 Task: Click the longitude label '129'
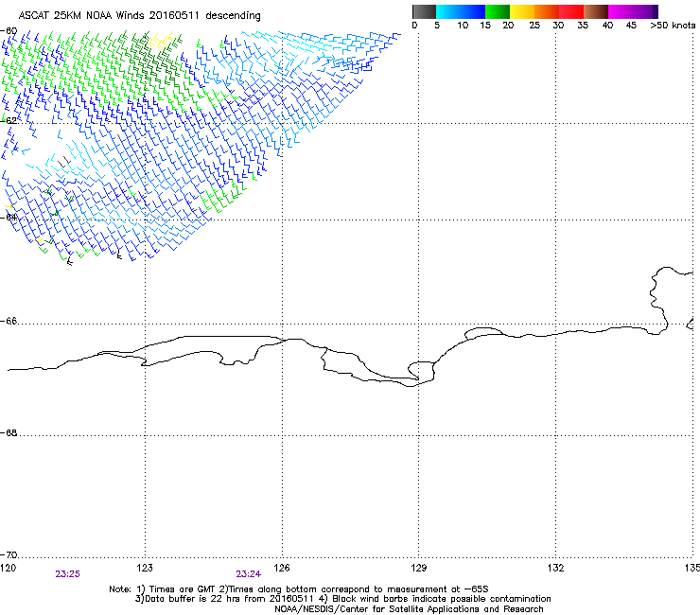pyautogui.click(x=419, y=568)
